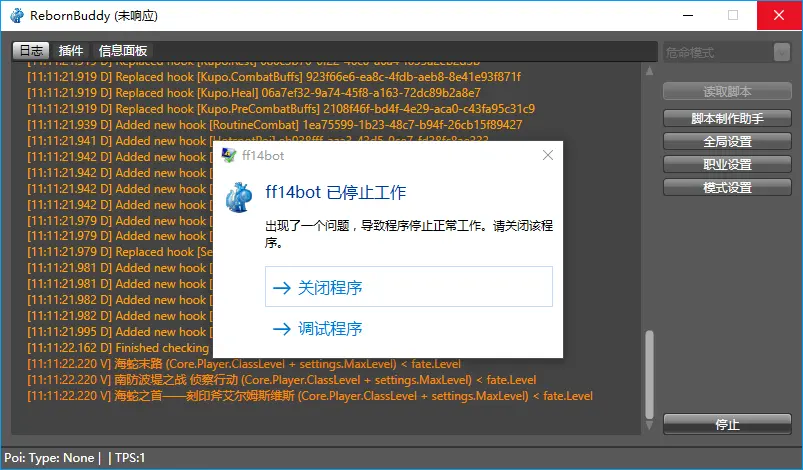Close the ff14bot error dialog

[x=547, y=155]
